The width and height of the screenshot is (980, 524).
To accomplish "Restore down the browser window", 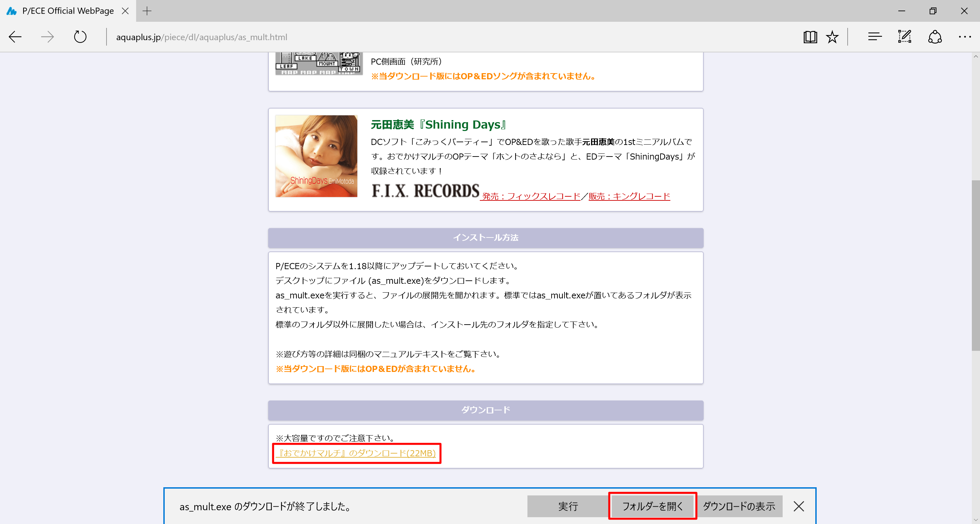I will coord(933,11).
